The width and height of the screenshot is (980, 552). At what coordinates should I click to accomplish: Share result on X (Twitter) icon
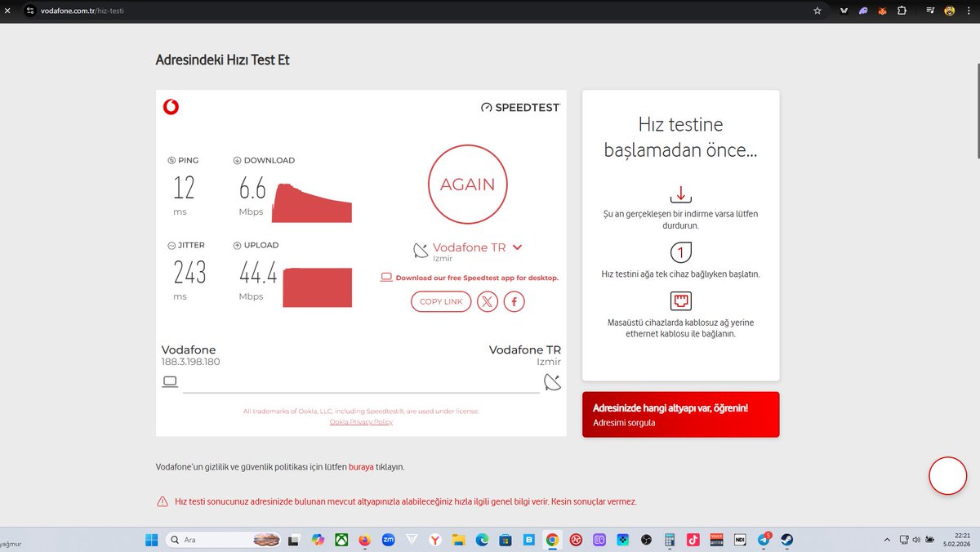pos(487,301)
